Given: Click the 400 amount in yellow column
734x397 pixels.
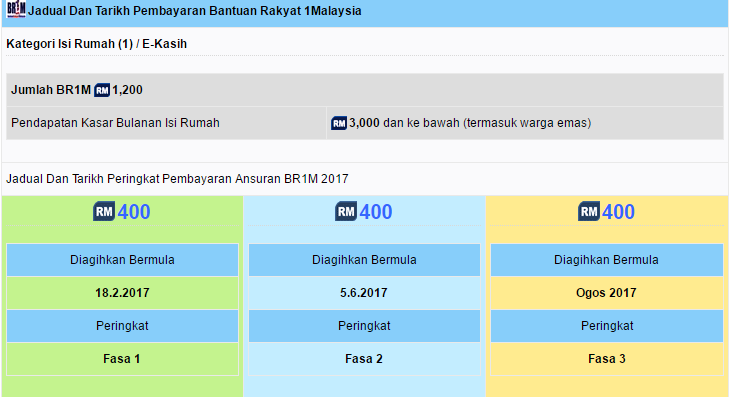Looking at the screenshot, I should click(x=618, y=212).
